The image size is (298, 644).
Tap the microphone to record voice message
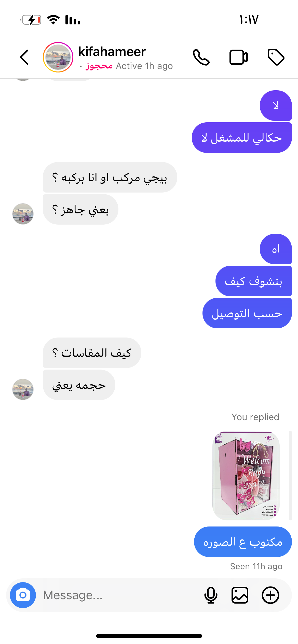tap(211, 595)
